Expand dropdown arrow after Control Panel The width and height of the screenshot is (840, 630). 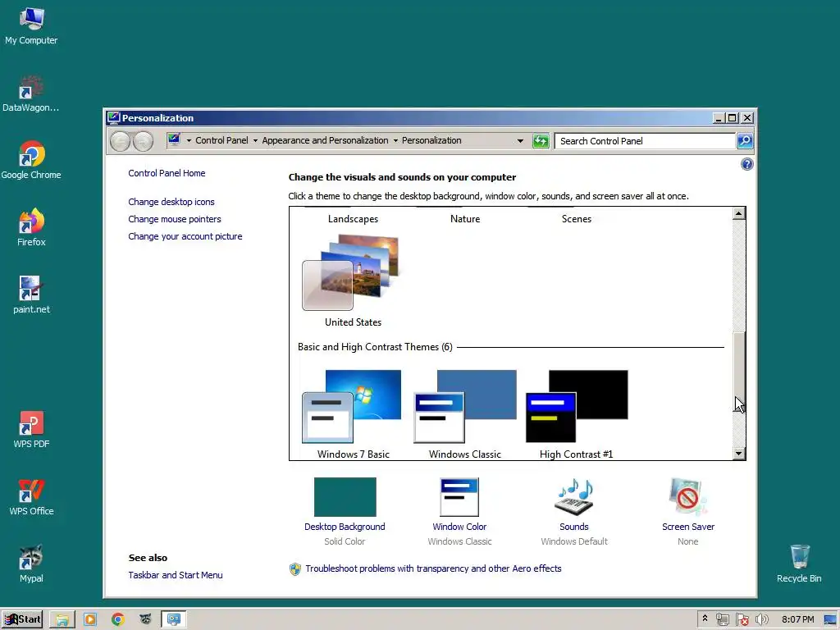click(x=255, y=141)
